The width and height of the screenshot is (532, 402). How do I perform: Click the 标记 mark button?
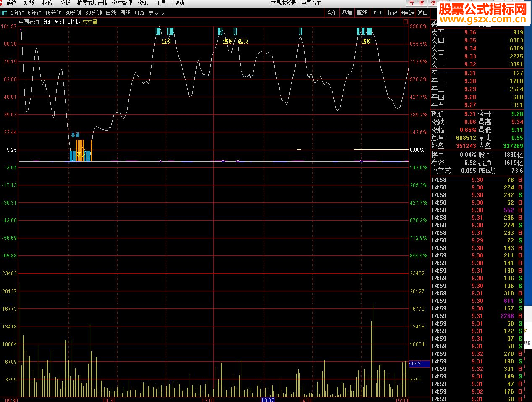(x=392, y=13)
